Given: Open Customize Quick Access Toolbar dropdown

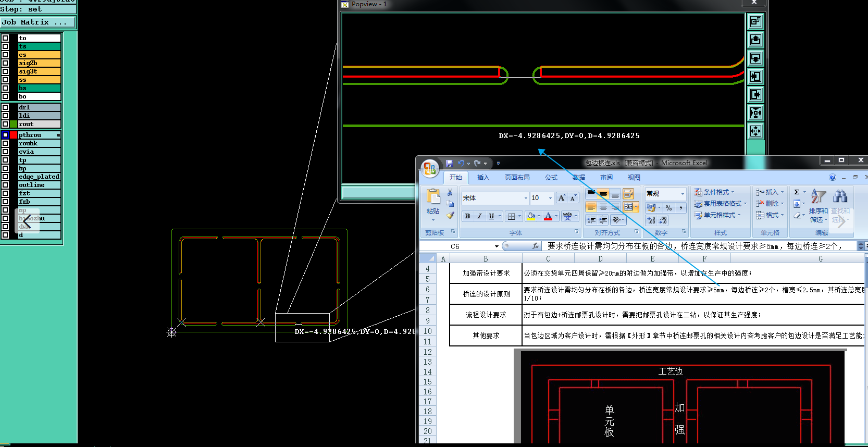Looking at the screenshot, I should tap(498, 164).
